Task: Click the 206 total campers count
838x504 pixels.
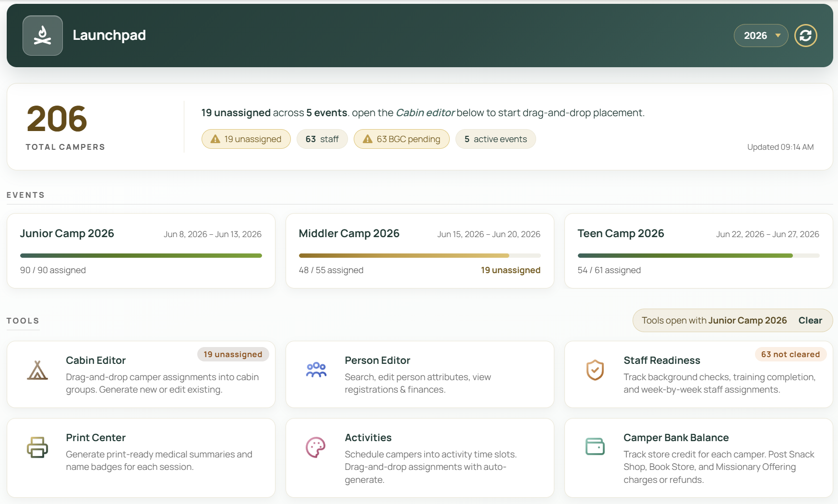Action: (x=57, y=119)
